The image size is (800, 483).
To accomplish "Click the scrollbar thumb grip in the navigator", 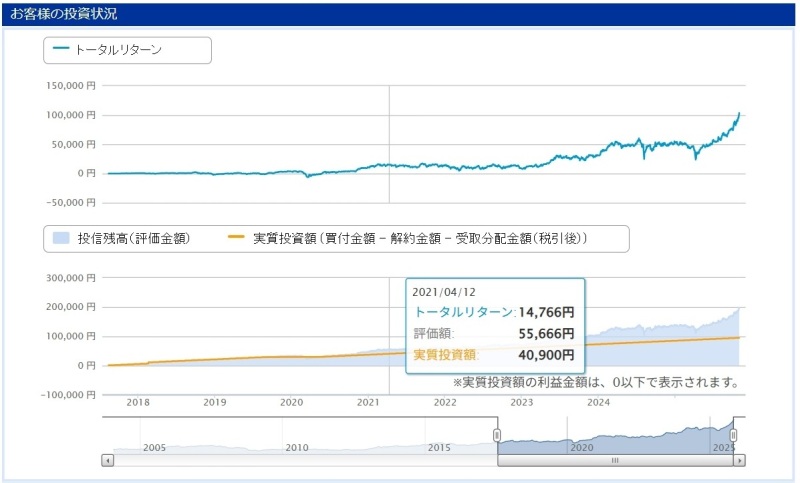I will pos(615,461).
